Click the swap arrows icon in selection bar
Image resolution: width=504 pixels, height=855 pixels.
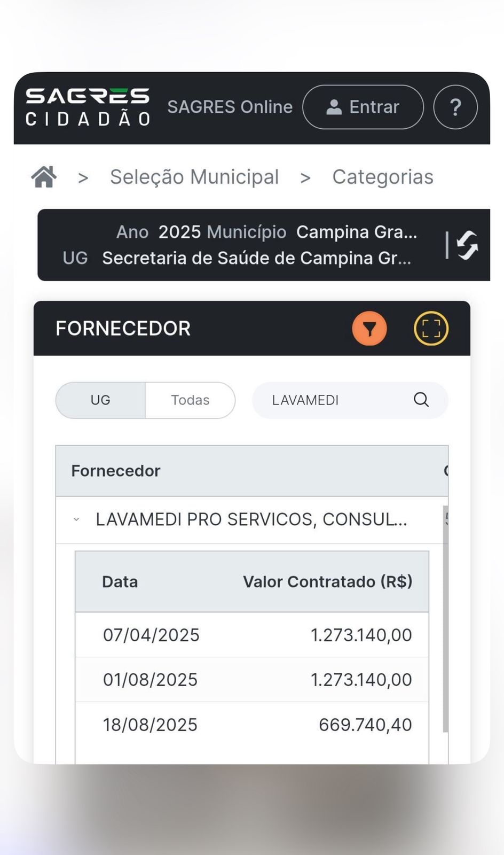pos(467,245)
